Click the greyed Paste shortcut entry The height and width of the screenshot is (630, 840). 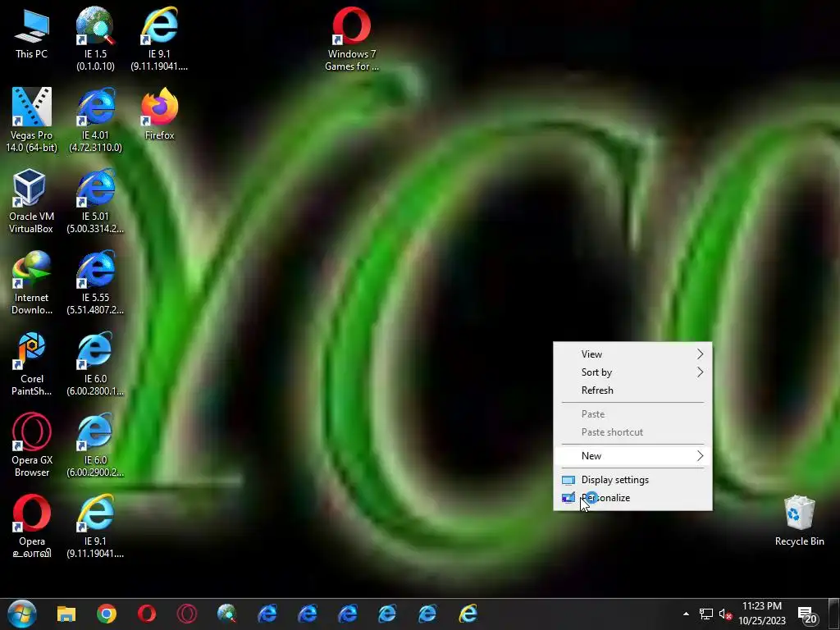click(632, 432)
